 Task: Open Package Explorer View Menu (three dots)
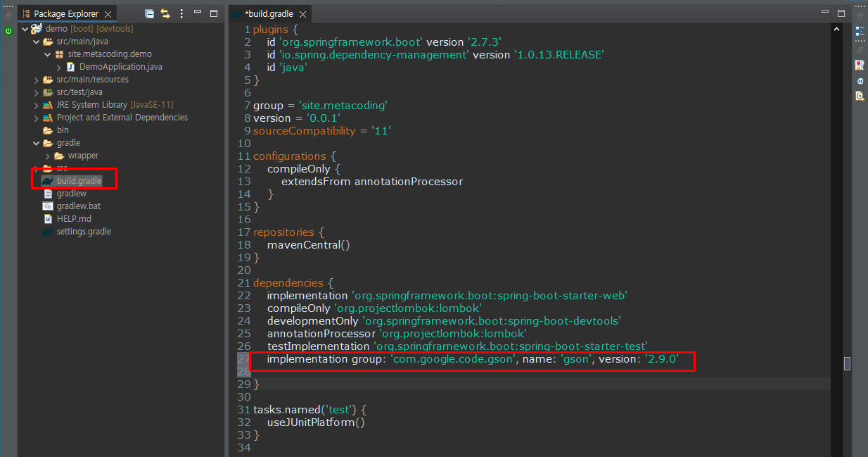coord(182,13)
